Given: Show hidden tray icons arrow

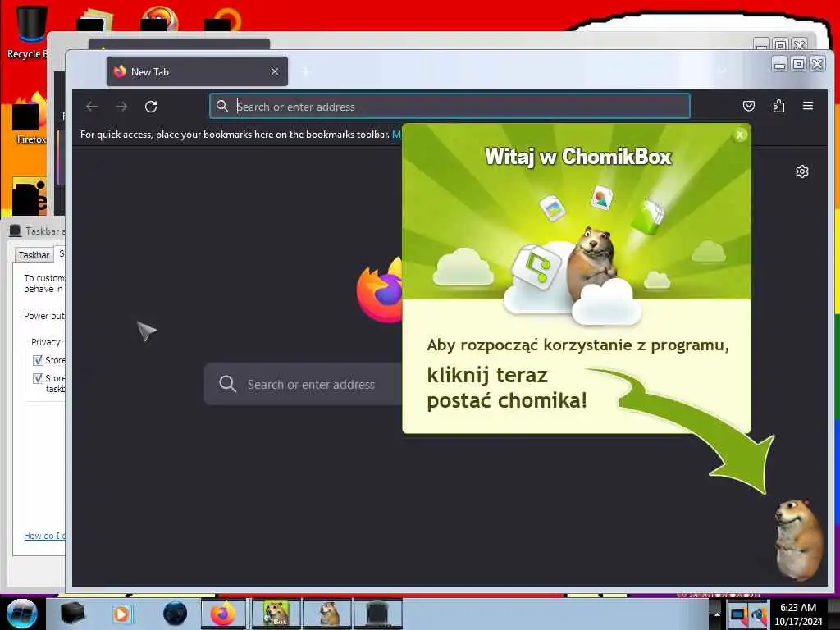Looking at the screenshot, I should pos(717,614).
